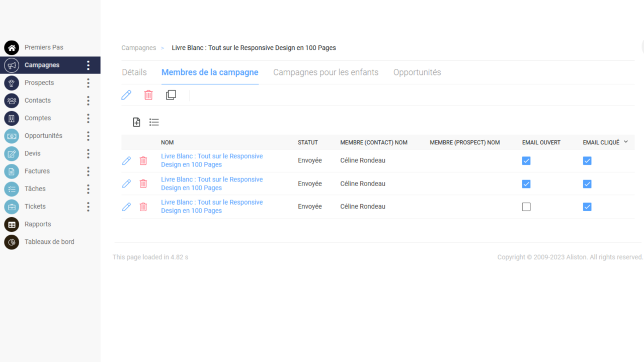This screenshot has height=362, width=644.
Task: Click the blue pencil edit icon in toolbar
Action: tap(126, 95)
